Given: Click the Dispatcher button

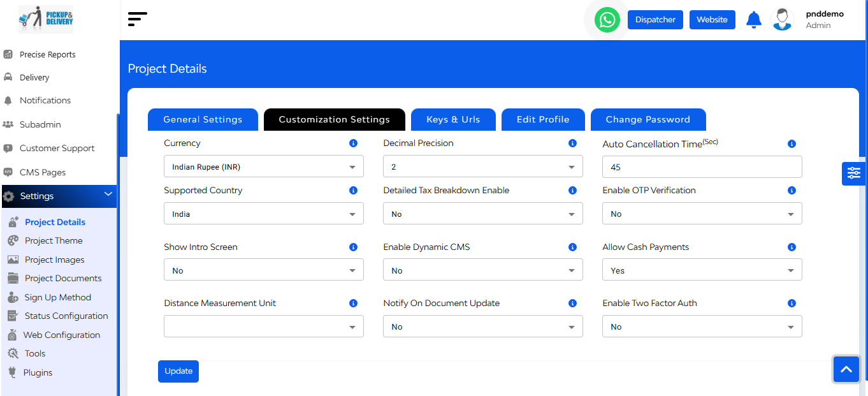Looking at the screenshot, I should [x=655, y=20].
